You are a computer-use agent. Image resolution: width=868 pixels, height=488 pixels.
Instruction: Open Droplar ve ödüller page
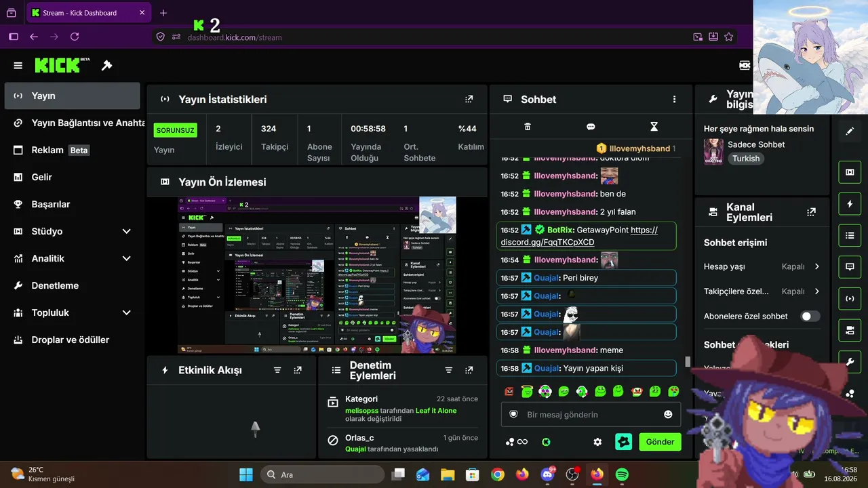pos(73,340)
